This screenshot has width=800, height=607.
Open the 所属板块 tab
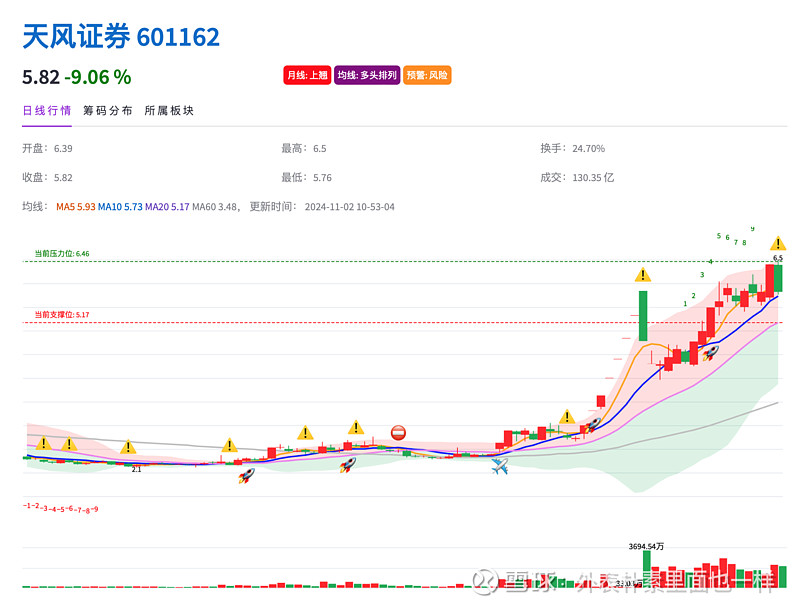(x=169, y=111)
